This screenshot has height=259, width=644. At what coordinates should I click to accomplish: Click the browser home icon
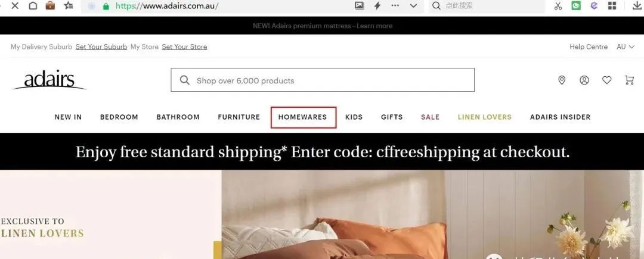[32, 6]
